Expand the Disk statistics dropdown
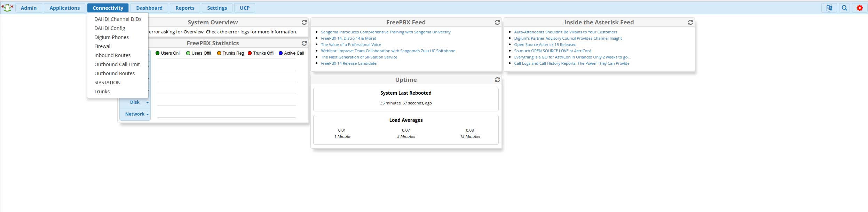868x212 pixels. point(135,102)
